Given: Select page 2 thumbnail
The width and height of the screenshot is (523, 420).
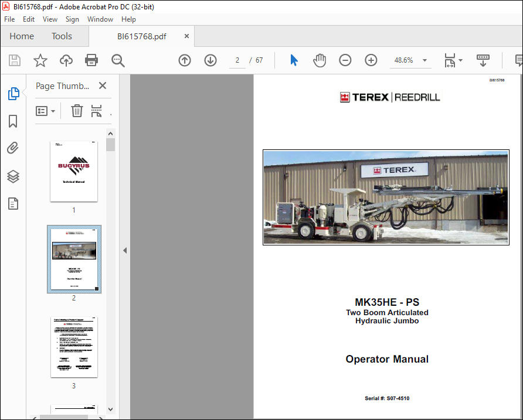Looking at the screenshot, I should coord(74,259).
